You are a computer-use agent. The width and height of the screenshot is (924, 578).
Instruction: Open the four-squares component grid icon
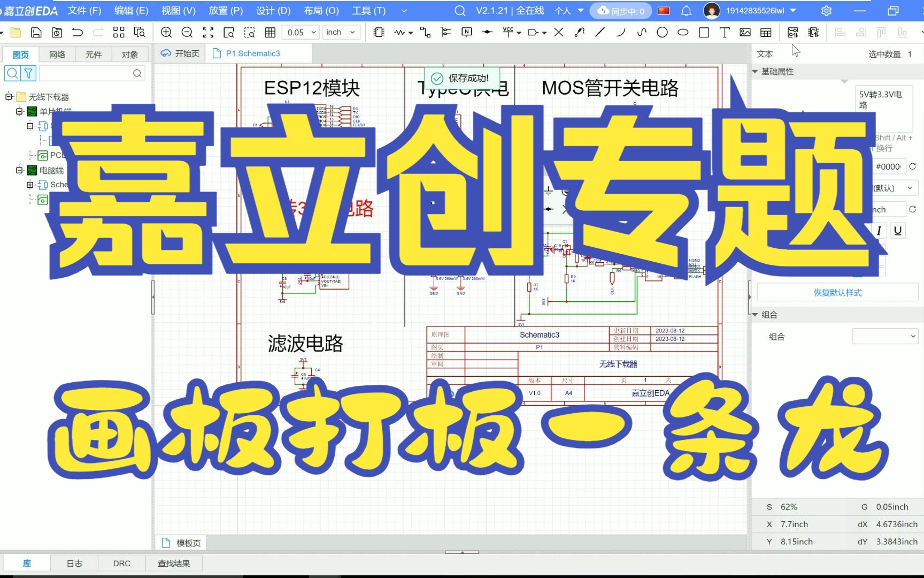119,33
